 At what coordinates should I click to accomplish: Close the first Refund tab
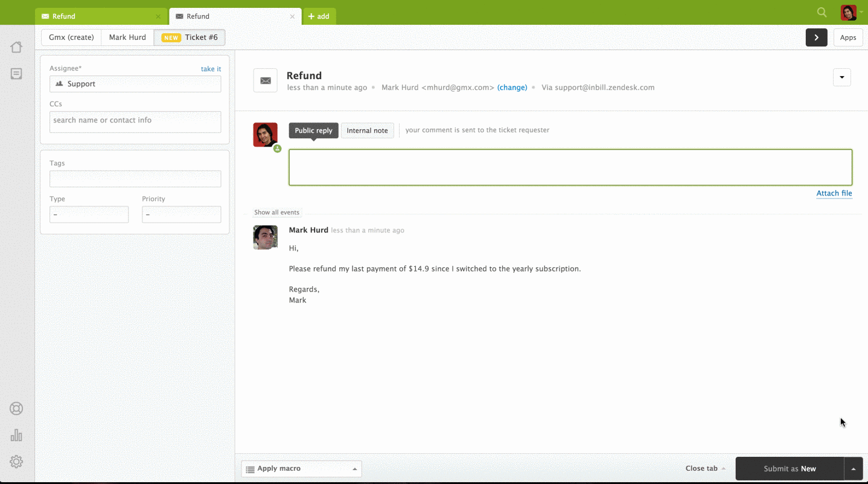(158, 16)
